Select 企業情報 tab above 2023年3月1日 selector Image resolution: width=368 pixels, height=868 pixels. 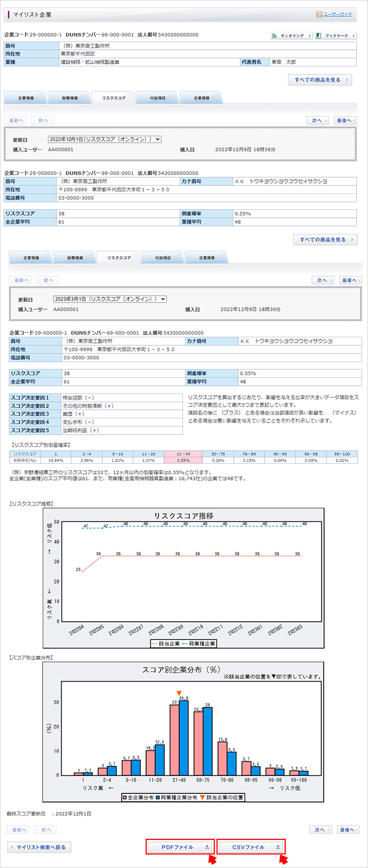point(31,258)
